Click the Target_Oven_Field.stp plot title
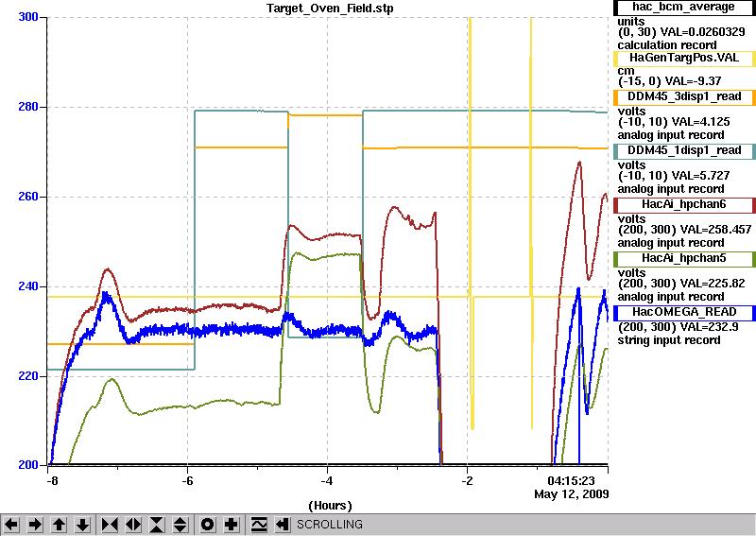Image resolution: width=756 pixels, height=536 pixels. pos(330,9)
